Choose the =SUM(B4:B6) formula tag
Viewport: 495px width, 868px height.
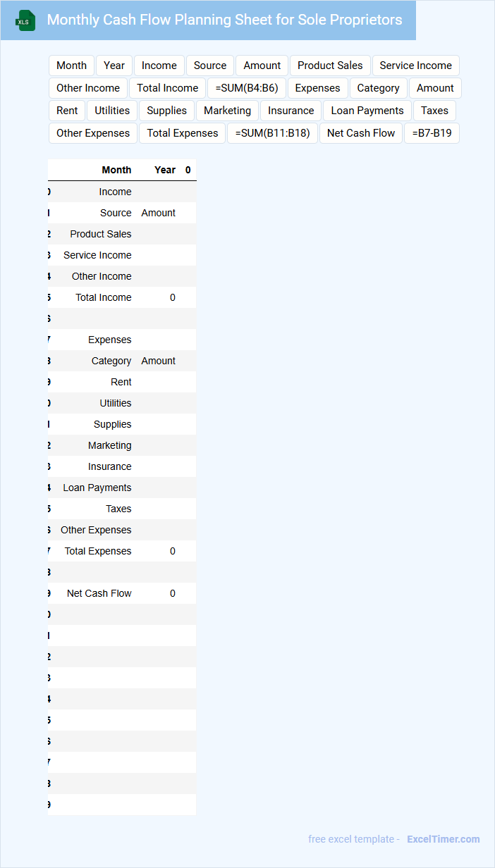(x=247, y=88)
